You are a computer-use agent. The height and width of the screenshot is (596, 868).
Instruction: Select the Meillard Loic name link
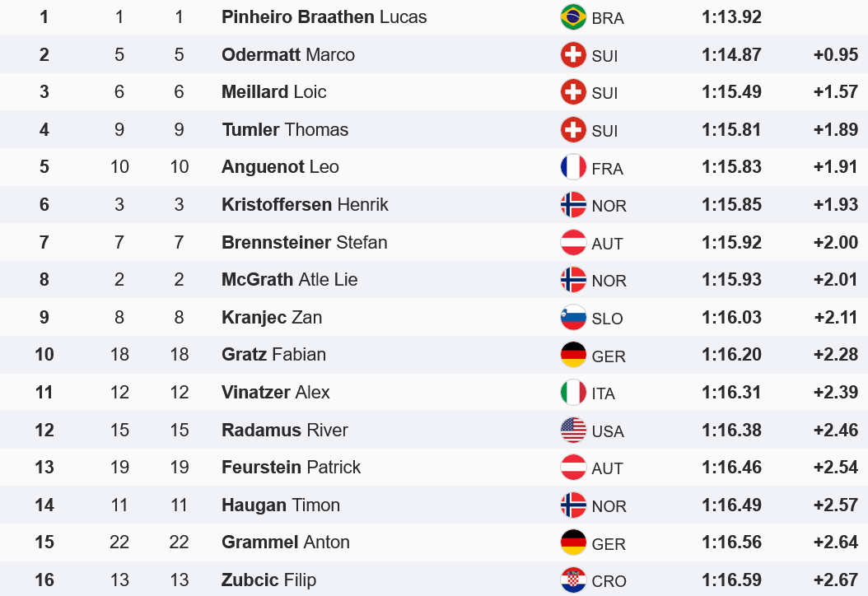273,92
